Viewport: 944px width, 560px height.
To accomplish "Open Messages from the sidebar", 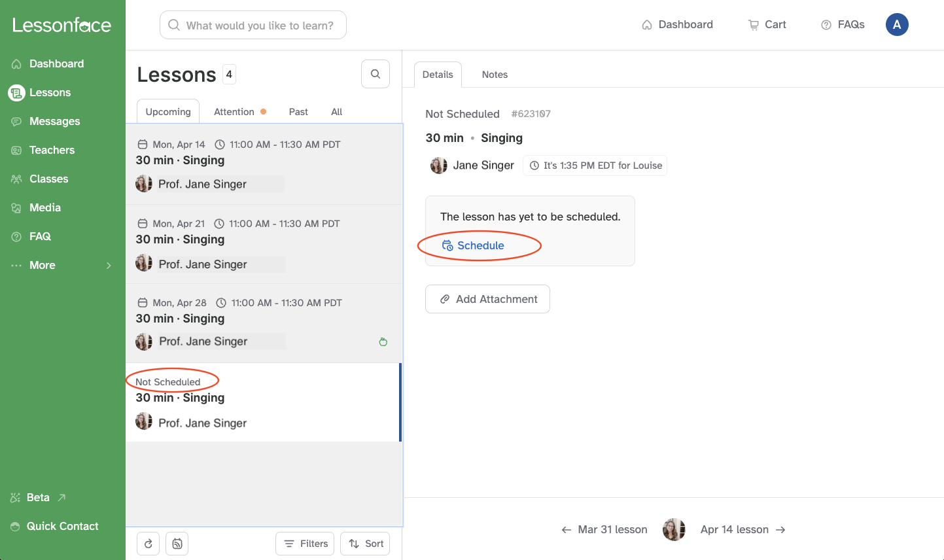I will click(x=54, y=121).
